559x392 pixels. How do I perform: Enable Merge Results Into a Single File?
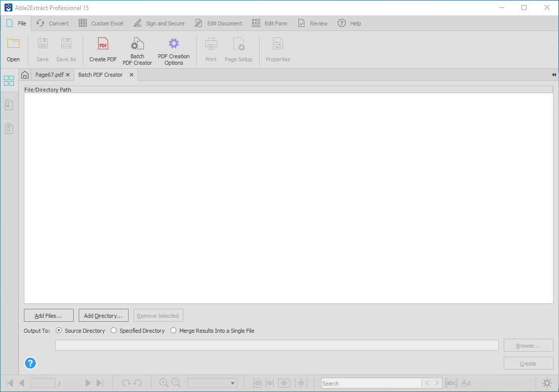173,330
